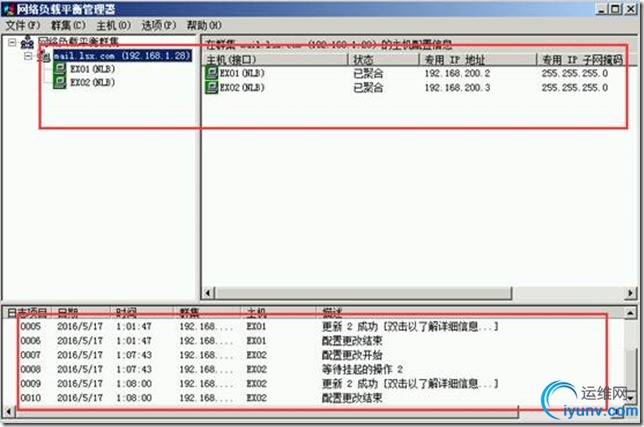Image resolution: width=644 pixels, height=427 pixels.
Task: Click the EX02(NLB) host icon in host list
Action: tap(212, 87)
